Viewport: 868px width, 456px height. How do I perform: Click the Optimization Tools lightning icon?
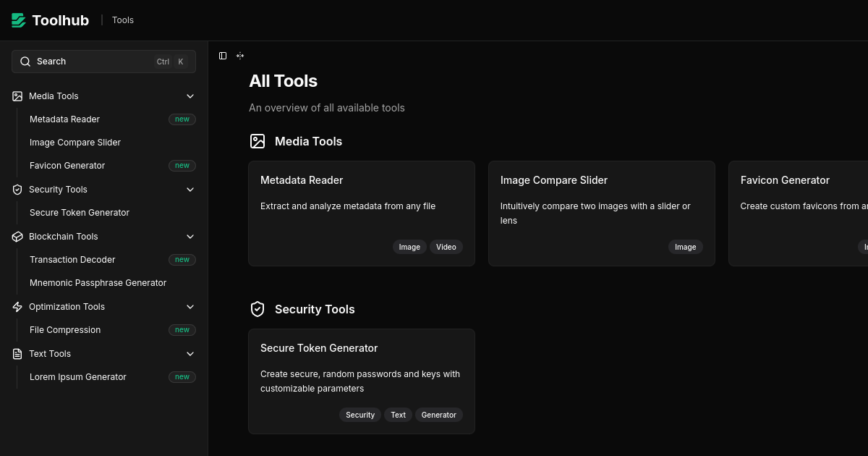(17, 307)
